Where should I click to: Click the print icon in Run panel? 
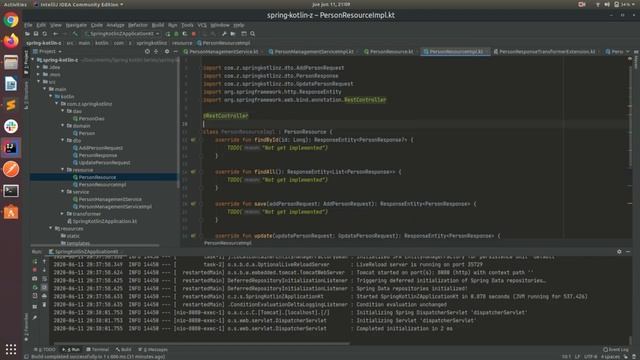[x=44, y=296]
